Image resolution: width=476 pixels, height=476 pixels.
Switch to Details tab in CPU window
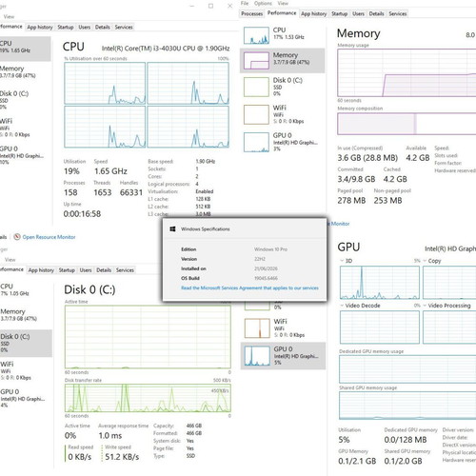pyautogui.click(x=103, y=28)
